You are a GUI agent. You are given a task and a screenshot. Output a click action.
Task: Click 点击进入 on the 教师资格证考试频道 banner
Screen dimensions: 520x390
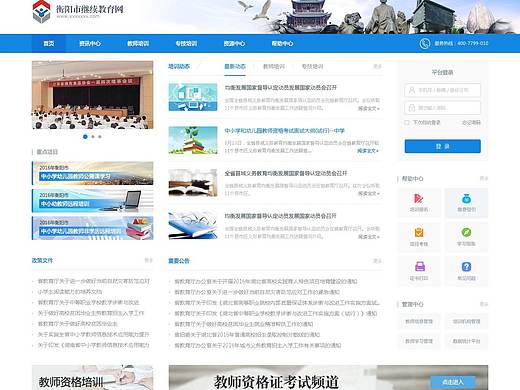point(453,382)
